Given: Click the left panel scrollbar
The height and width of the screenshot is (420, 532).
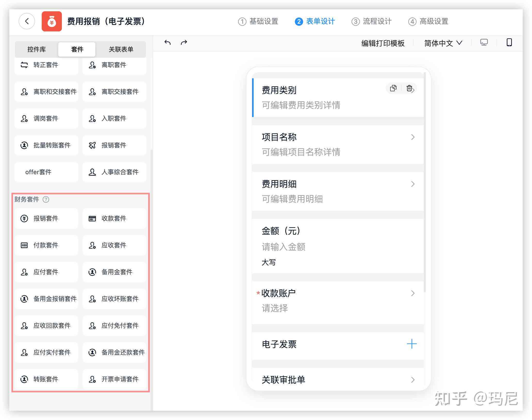Looking at the screenshot, I should 152,280.
